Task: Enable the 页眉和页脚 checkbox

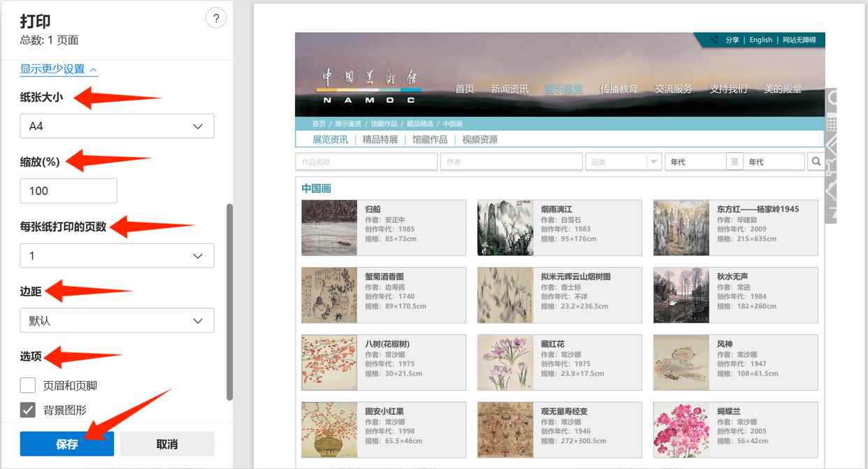Action: click(28, 385)
